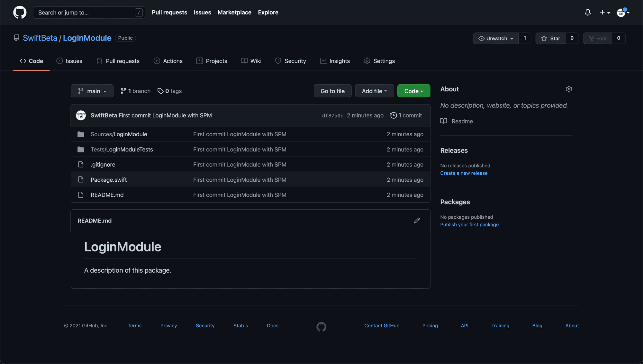Image resolution: width=643 pixels, height=364 pixels.
Task: Open the plus create-new dropdown
Action: pos(605,12)
